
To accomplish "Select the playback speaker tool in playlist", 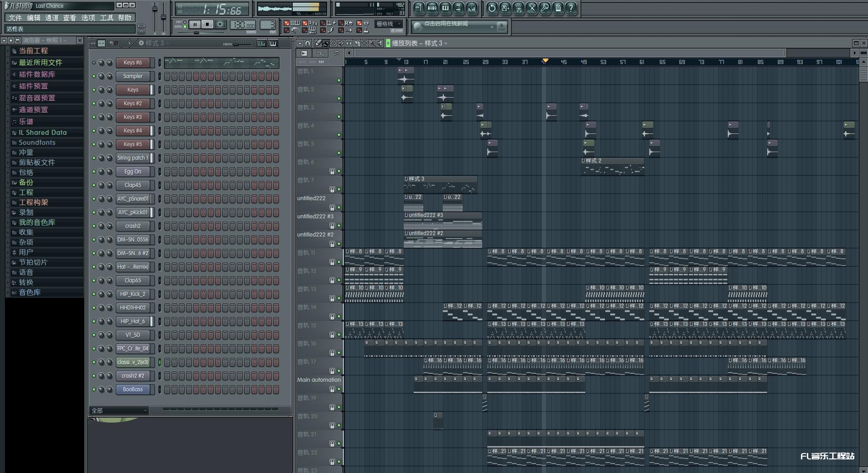I will coord(380,43).
